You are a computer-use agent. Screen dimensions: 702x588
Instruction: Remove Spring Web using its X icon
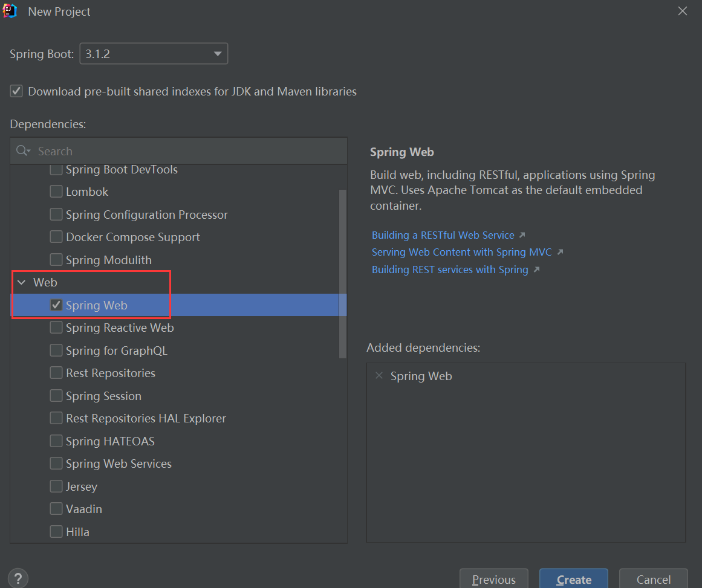[379, 376]
